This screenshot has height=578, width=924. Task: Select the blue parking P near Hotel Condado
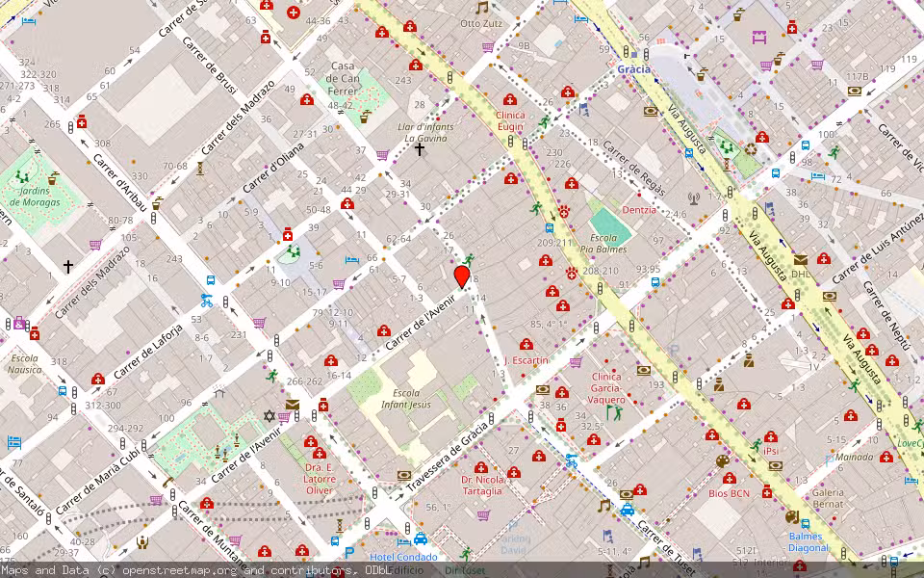click(348, 553)
